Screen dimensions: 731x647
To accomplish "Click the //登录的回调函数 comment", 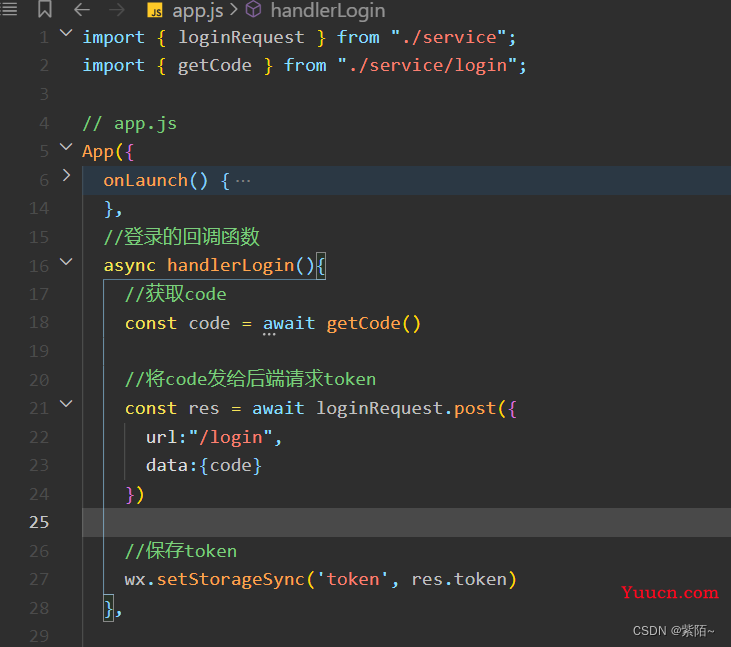I will point(181,237).
